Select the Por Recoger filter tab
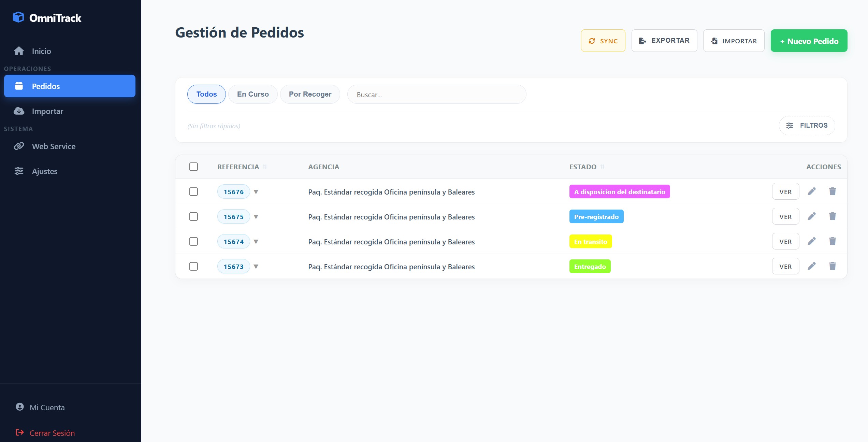Image resolution: width=868 pixels, height=442 pixels. [310, 94]
